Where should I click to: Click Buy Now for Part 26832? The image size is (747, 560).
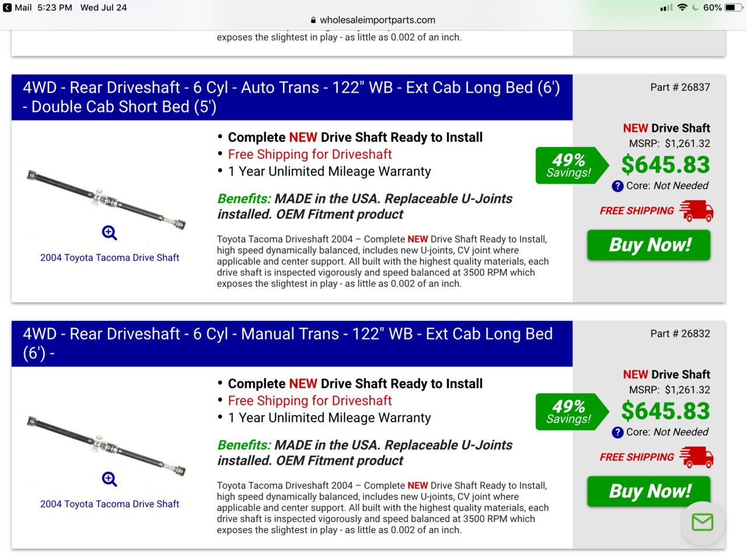649,491
